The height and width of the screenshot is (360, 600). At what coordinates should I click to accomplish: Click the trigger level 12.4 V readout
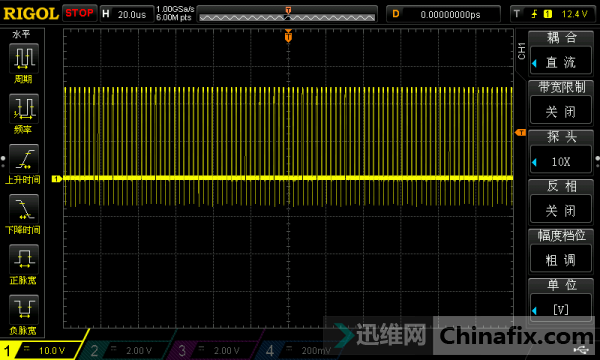[x=574, y=14]
